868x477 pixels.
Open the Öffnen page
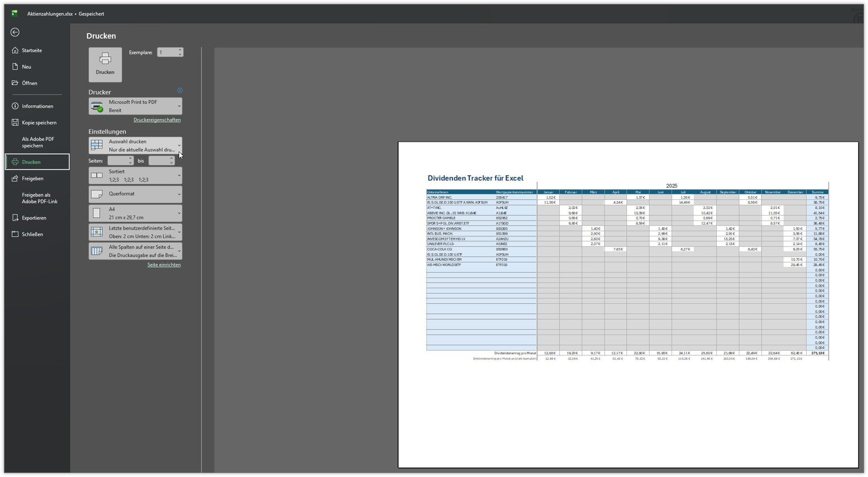(x=30, y=83)
